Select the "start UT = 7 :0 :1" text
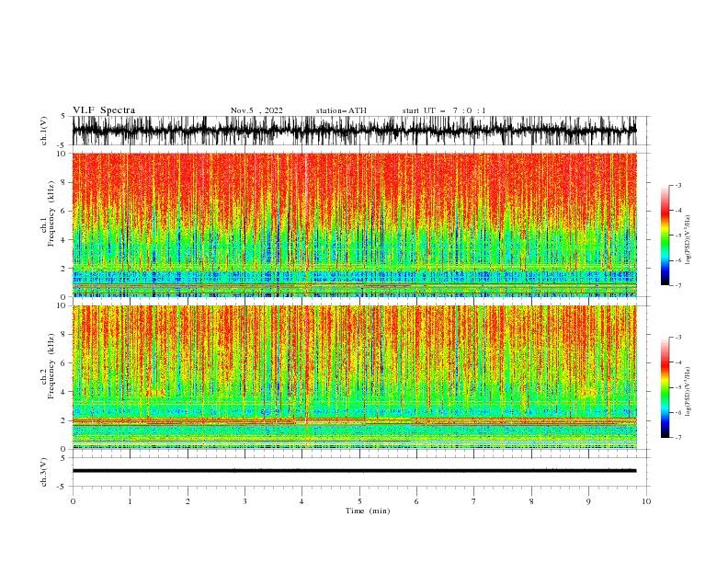Image resolution: width=728 pixels, height=563 pixels. click(444, 110)
